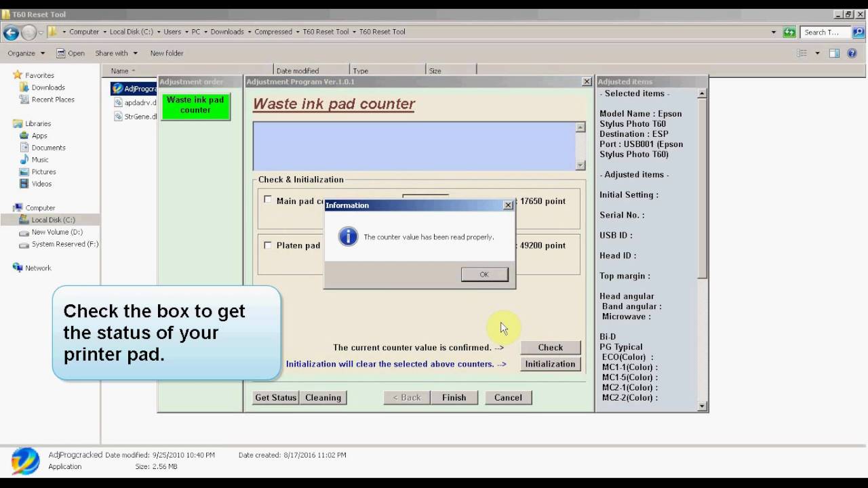868x488 pixels.
Task: Click the Finish button
Action: [454, 398]
